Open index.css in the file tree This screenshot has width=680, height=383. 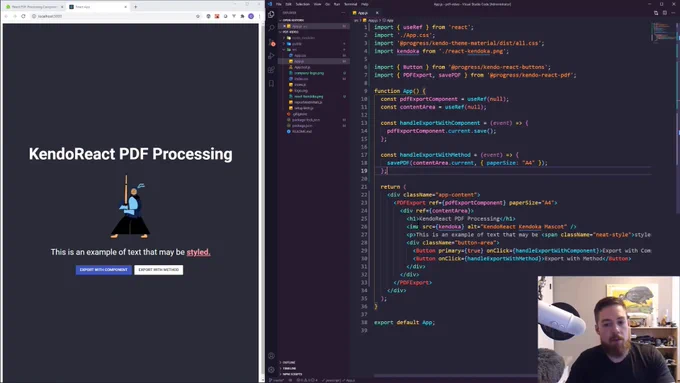pos(314,79)
